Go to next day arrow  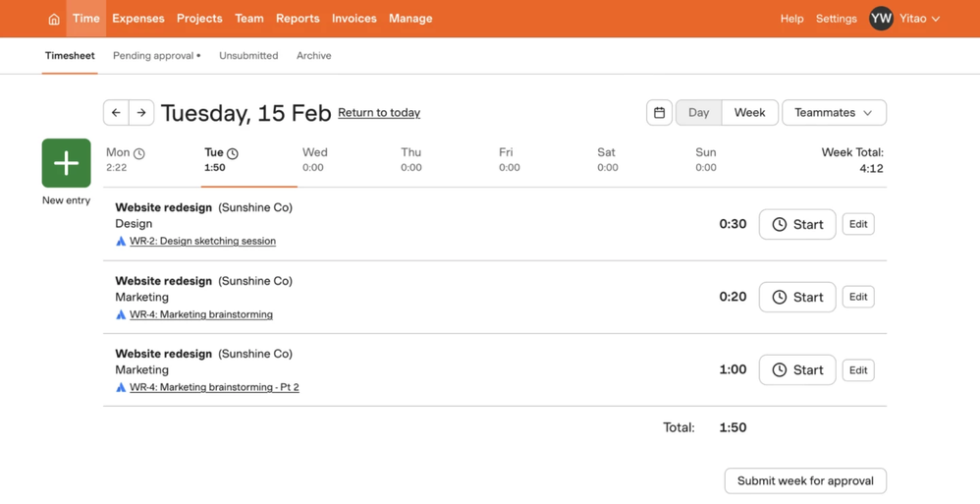141,113
